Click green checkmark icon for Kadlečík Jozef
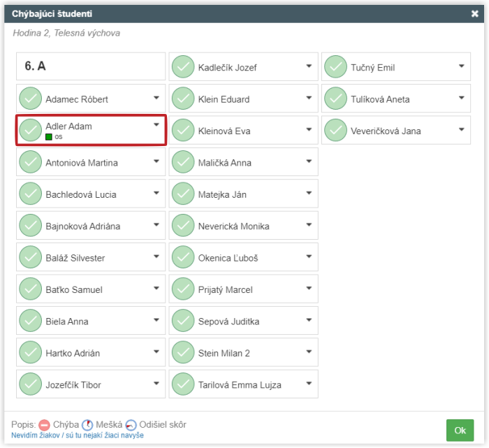The image size is (489, 448). pos(183,67)
